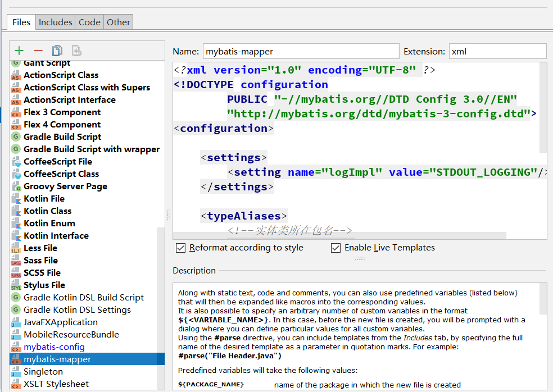Viewport: 553px width, 392px height.
Task: Click the Copy Template icon
Action: coord(57,51)
